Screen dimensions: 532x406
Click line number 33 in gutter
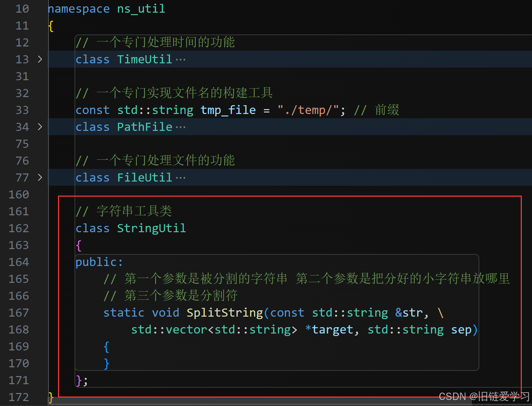(22, 110)
